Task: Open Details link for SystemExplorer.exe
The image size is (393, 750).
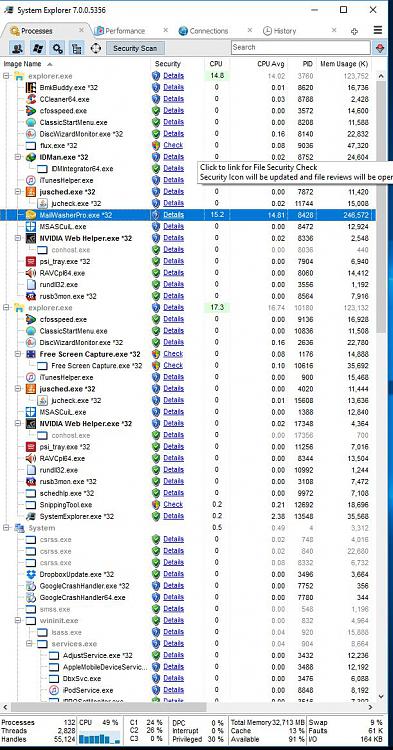Action: tap(174, 516)
